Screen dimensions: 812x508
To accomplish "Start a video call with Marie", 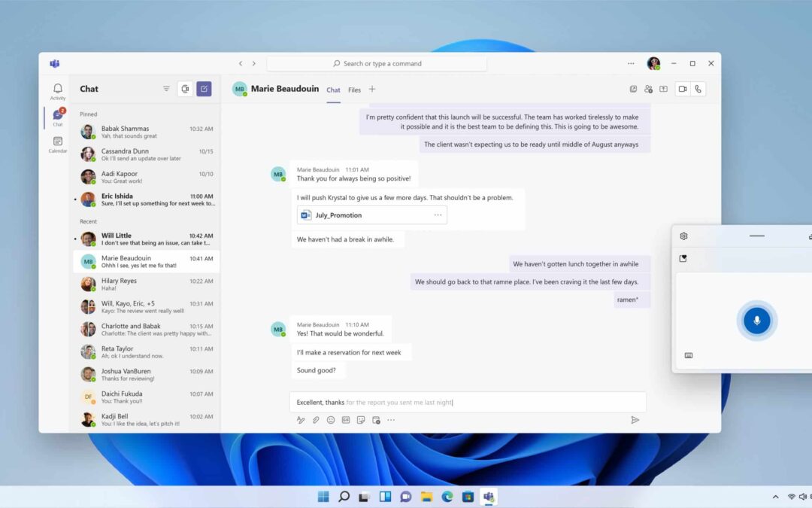I will tap(683, 89).
